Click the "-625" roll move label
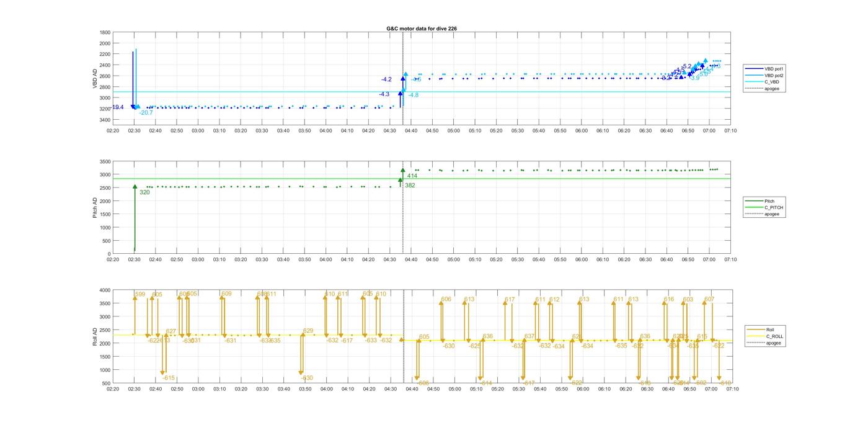868x430 pixels. pos(475,346)
